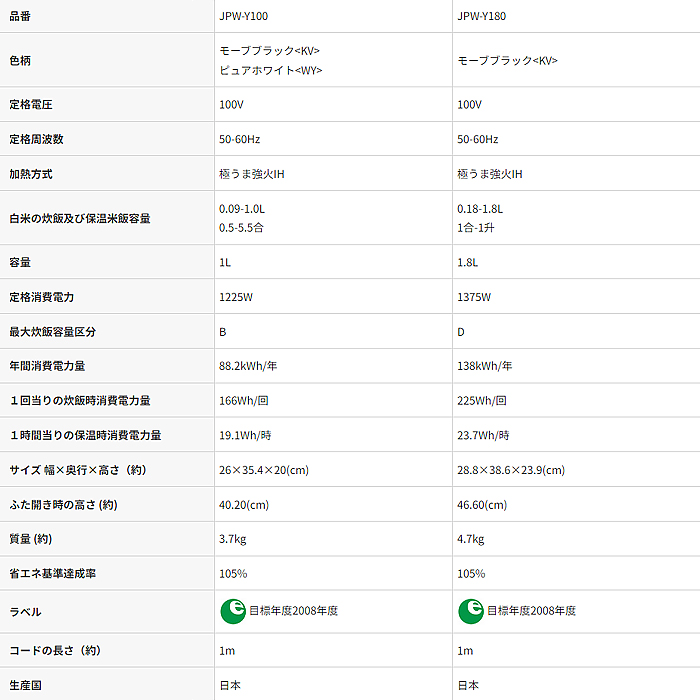The width and height of the screenshot is (700, 700).
Task: Click the weight value 3.7kg
Action: point(233,539)
